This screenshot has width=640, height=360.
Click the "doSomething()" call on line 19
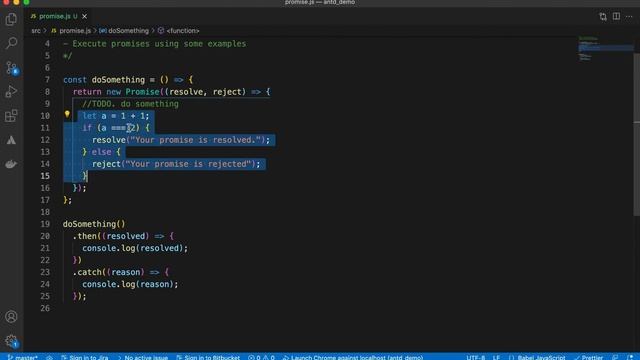coord(94,224)
